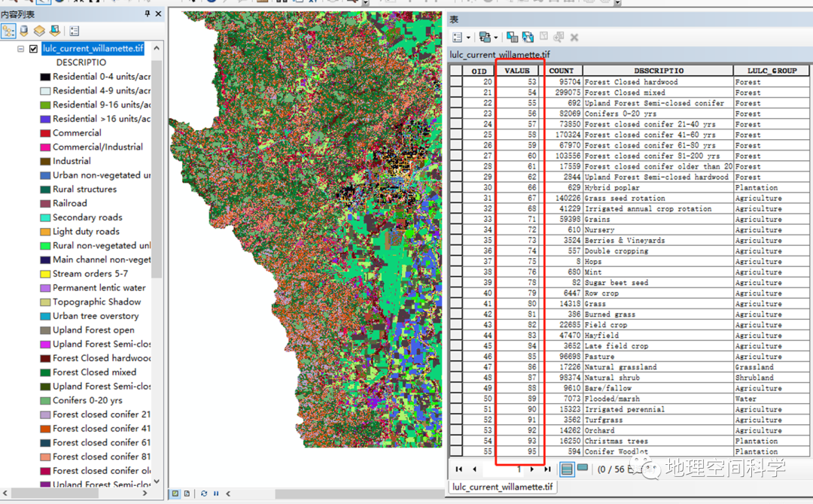
Task: Open table of contents Options icon
Action: (74, 31)
